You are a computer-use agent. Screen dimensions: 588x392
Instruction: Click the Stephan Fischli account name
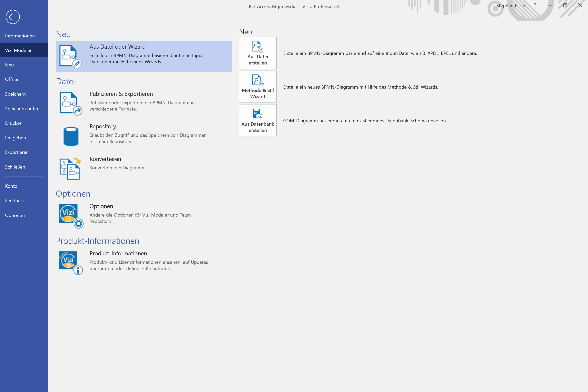512,6
